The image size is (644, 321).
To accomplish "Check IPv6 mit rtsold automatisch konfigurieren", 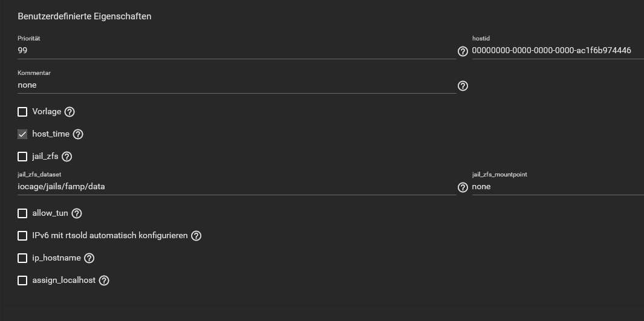I will coord(22,236).
